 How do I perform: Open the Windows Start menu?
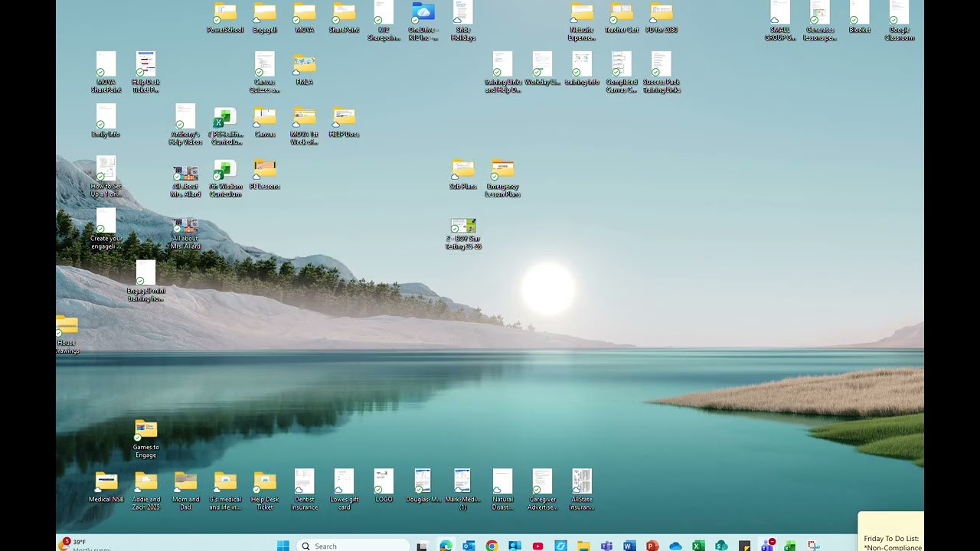pyautogui.click(x=283, y=546)
